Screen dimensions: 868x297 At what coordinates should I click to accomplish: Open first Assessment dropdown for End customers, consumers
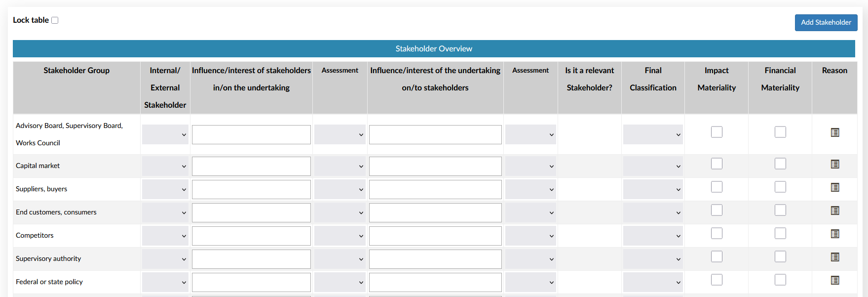click(340, 212)
